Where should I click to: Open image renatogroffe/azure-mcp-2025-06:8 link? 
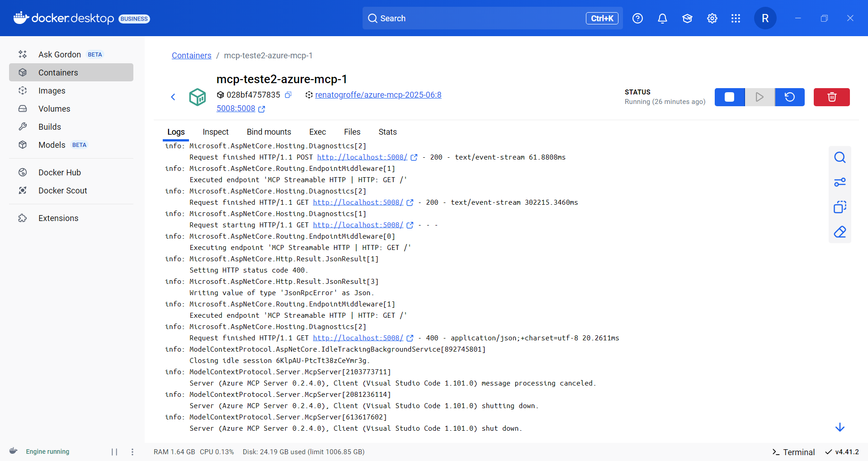(378, 94)
